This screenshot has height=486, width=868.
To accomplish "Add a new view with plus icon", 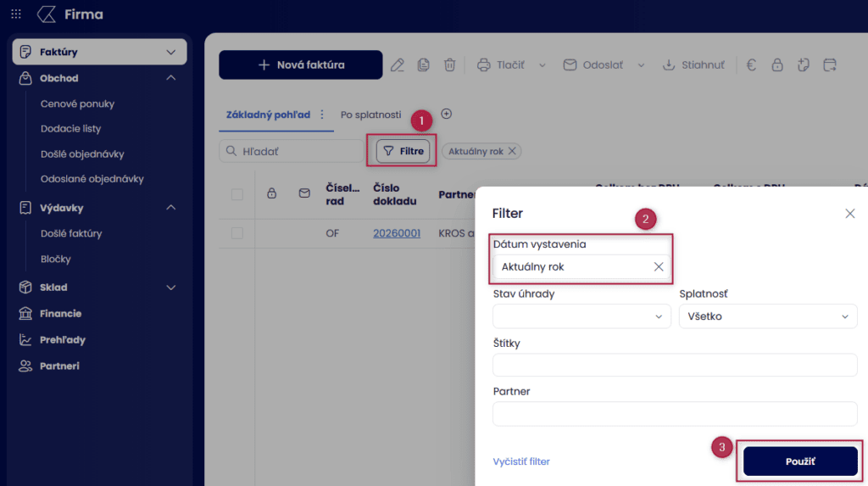I will 447,115.
